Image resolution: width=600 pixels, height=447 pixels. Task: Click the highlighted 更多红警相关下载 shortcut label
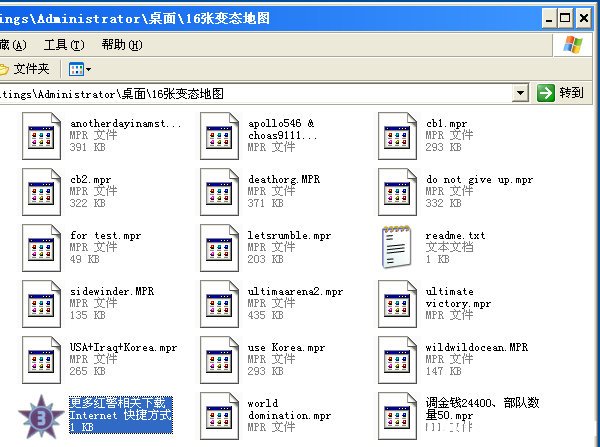(x=121, y=415)
